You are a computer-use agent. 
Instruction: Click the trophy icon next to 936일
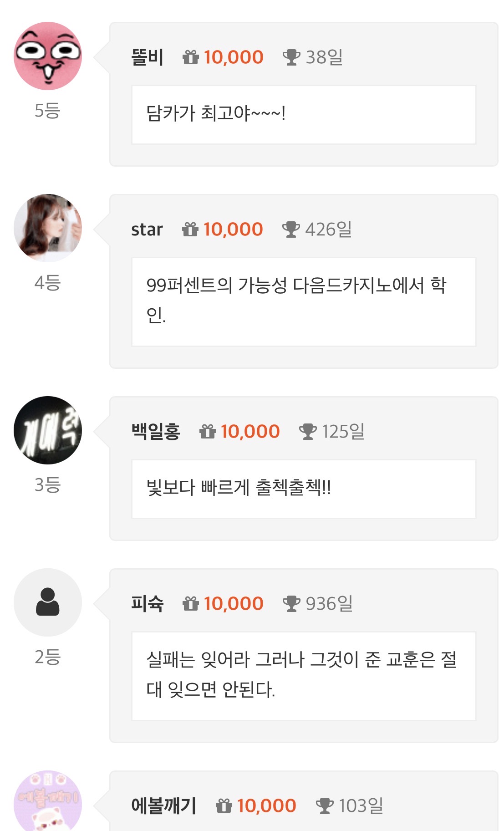click(291, 604)
